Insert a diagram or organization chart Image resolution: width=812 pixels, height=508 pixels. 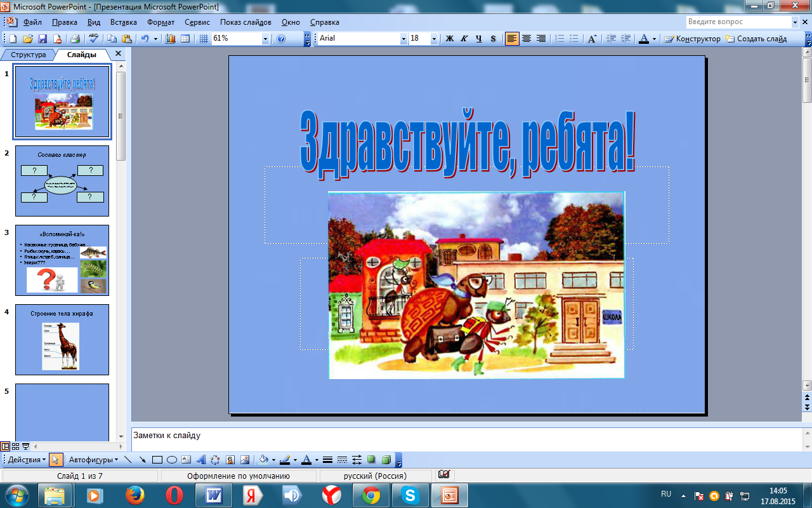(x=216, y=460)
